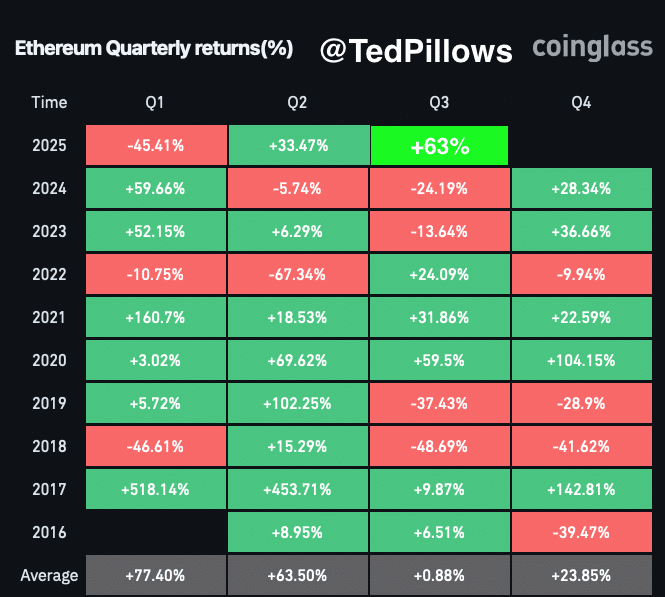
Task: Select the Q4 column header
Action: [x=581, y=103]
